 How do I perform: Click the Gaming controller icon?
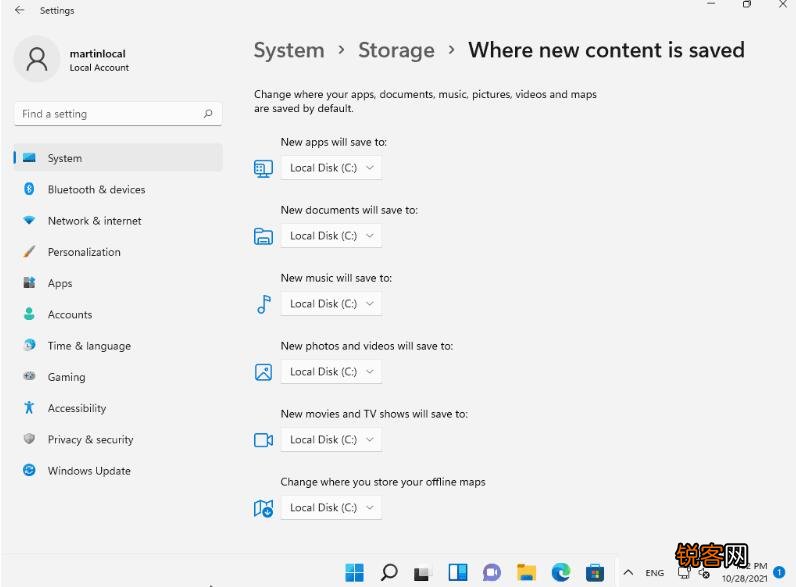tap(29, 376)
